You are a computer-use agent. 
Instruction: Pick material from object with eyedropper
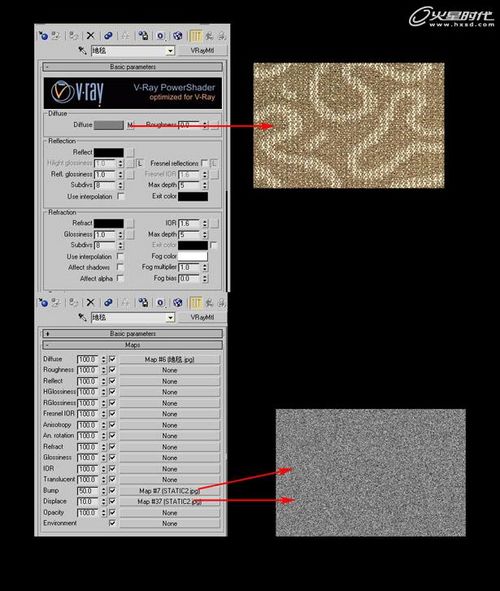coord(82,50)
